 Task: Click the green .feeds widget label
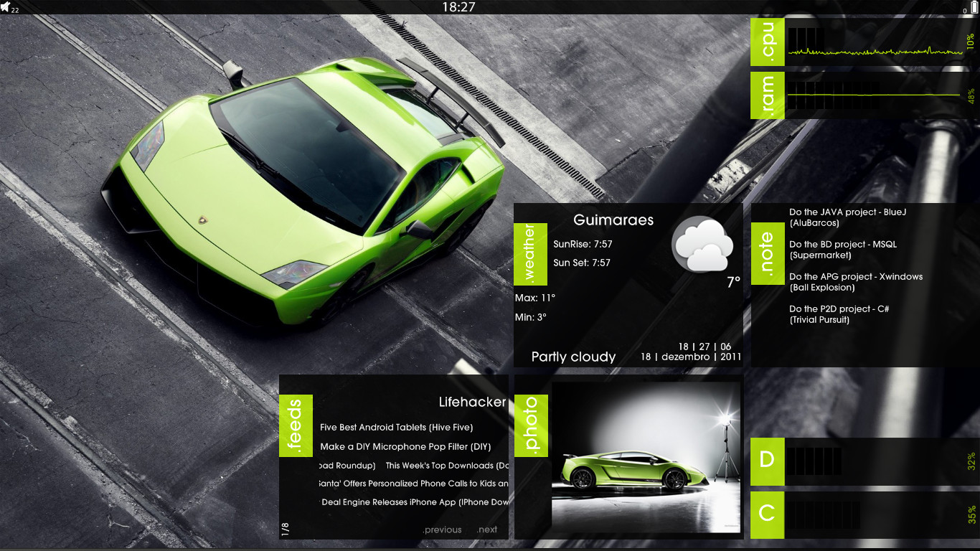pos(296,425)
